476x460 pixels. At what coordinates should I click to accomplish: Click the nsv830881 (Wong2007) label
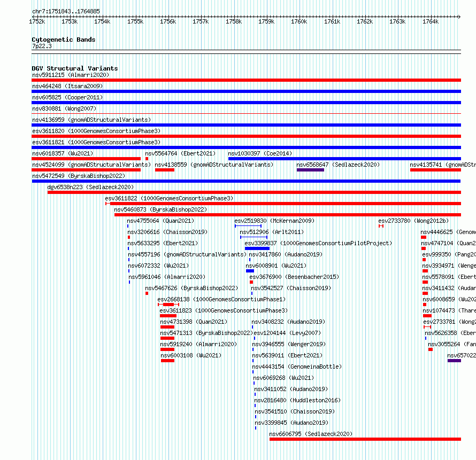tap(64, 108)
